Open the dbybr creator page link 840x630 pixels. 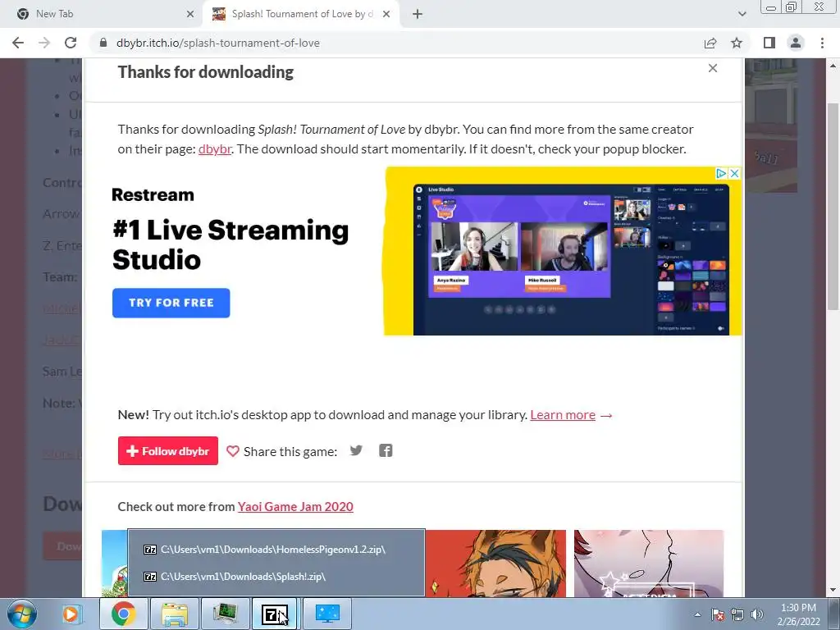215,149
